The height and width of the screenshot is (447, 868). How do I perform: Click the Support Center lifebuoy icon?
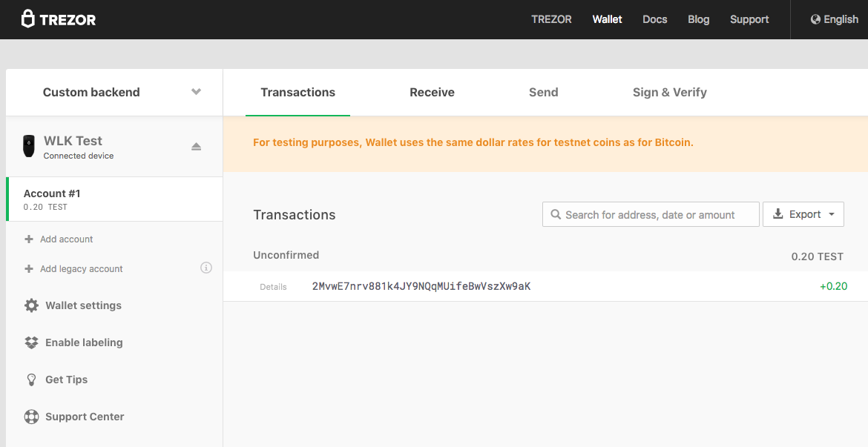pyautogui.click(x=31, y=417)
